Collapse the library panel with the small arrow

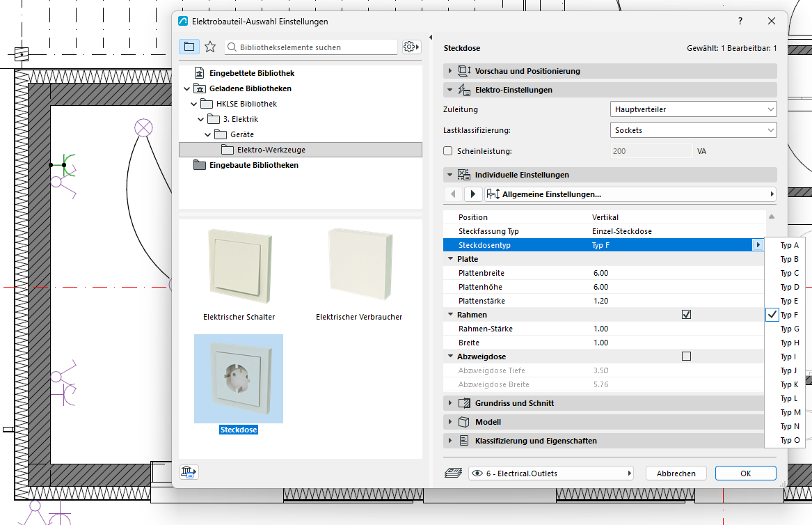click(x=431, y=38)
